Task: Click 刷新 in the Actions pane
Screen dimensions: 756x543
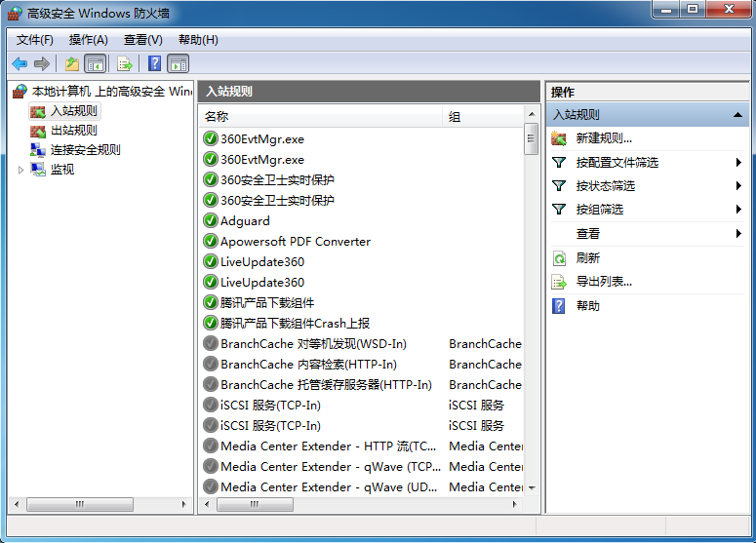Action: coord(588,258)
